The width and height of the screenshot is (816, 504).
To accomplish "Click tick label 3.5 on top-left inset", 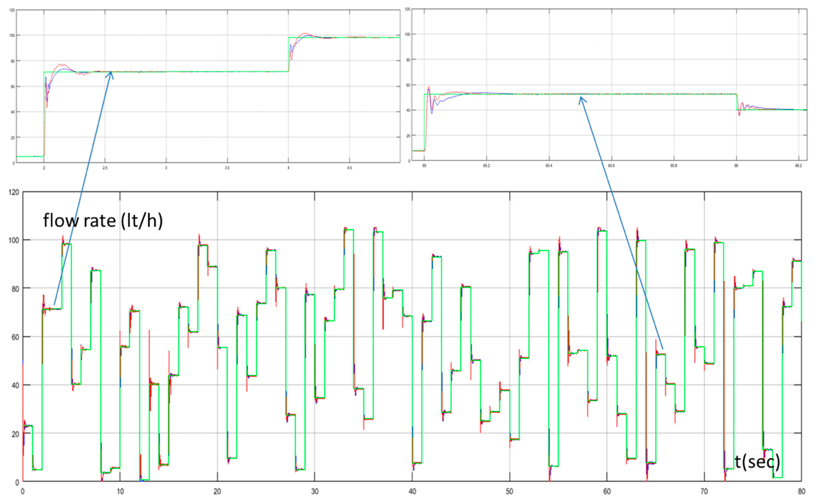I will point(227,168).
